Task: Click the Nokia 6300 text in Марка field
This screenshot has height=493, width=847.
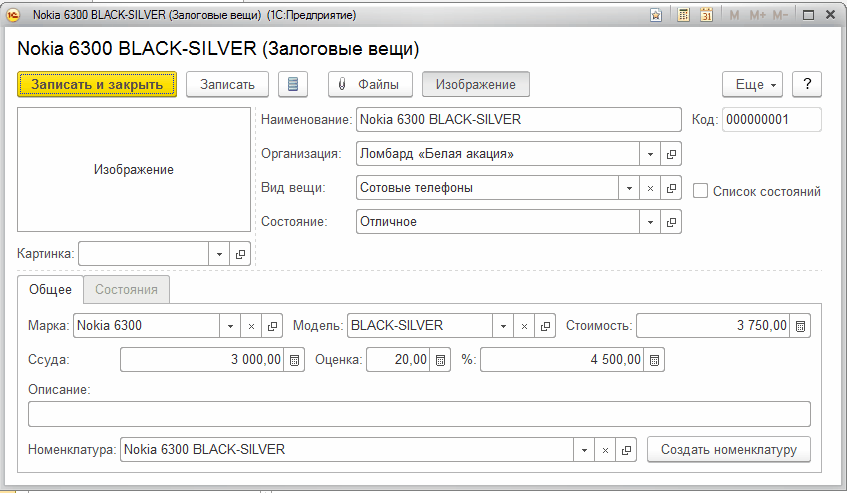Action: pos(109,326)
